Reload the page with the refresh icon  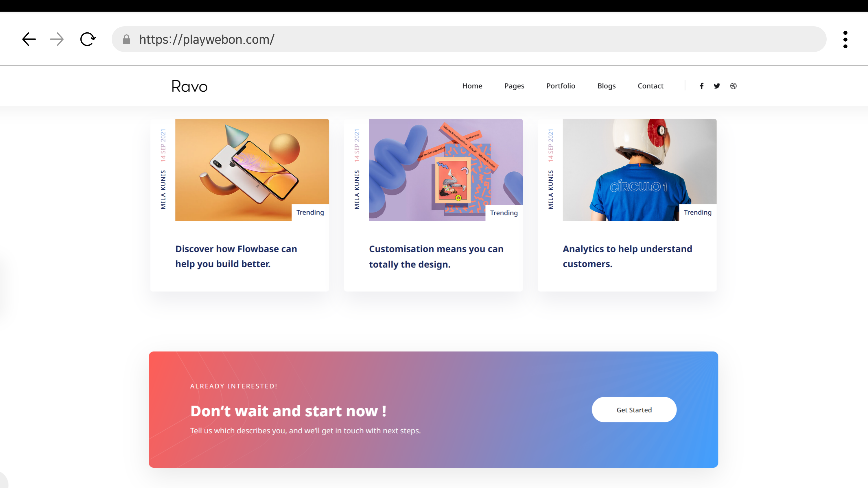(88, 39)
